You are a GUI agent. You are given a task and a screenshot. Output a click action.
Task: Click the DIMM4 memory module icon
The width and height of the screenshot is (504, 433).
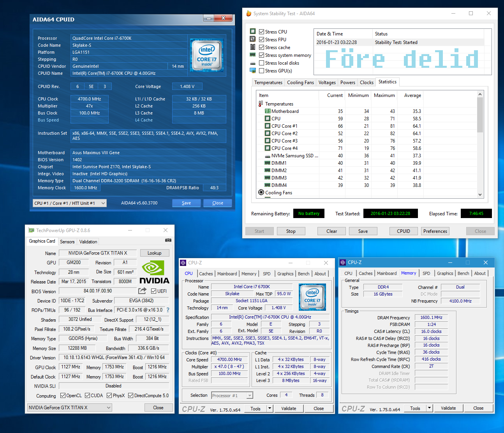pyautogui.click(x=267, y=185)
